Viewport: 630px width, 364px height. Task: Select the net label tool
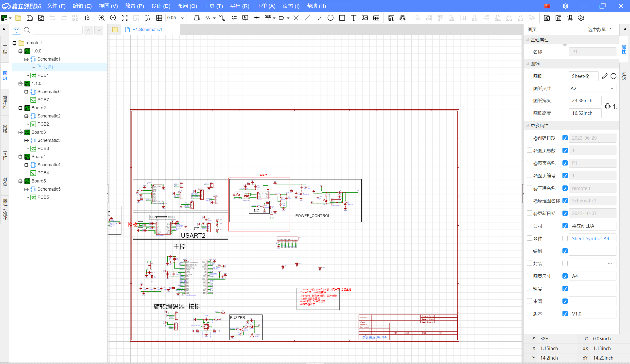pyautogui.click(x=245, y=18)
